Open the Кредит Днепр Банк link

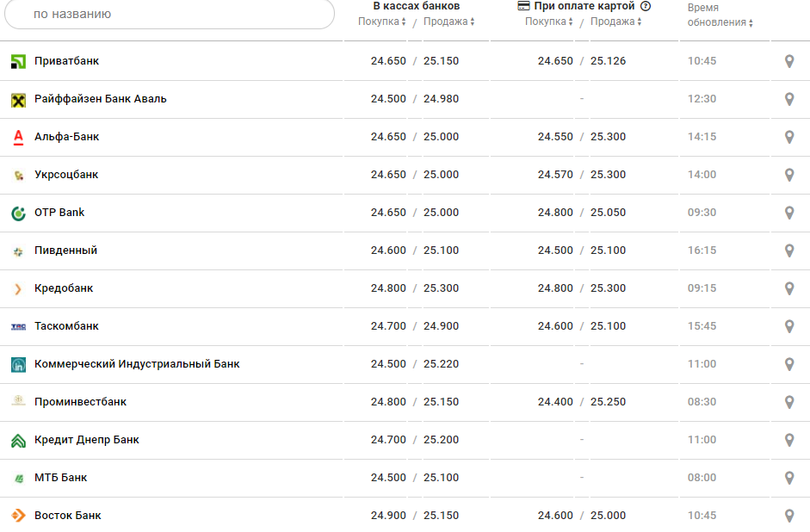tap(87, 440)
